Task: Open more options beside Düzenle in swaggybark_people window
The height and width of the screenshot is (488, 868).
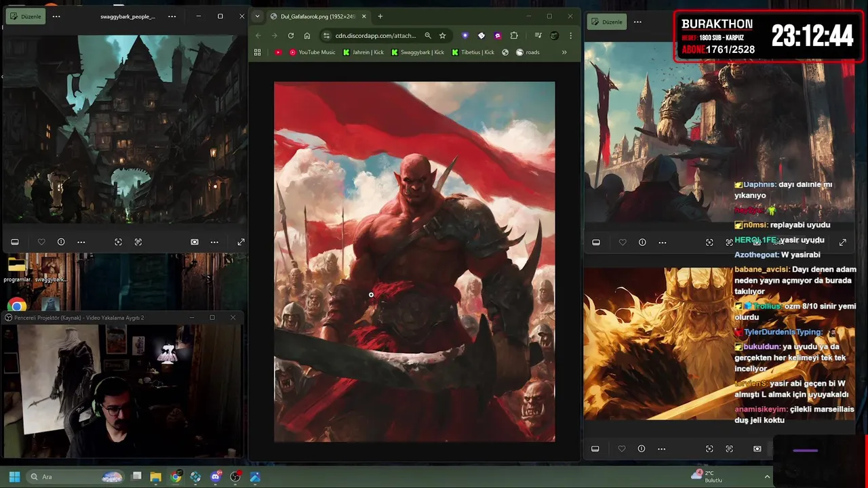Action: [x=56, y=16]
